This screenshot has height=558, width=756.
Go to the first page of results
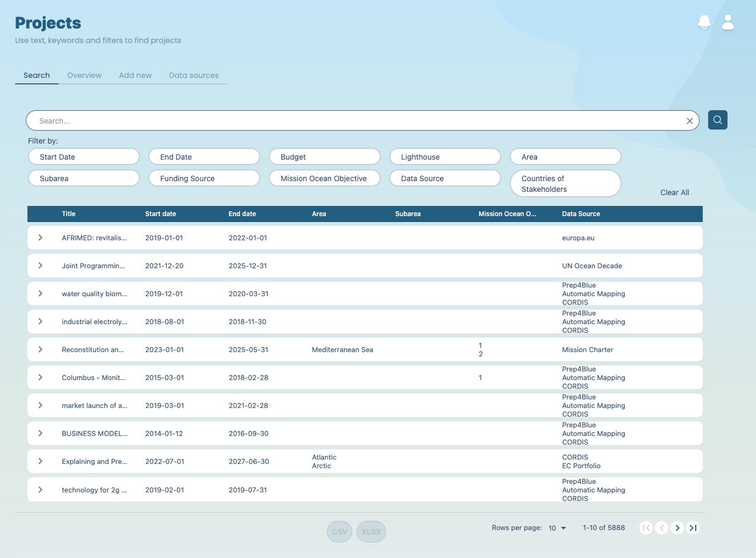[x=646, y=528]
